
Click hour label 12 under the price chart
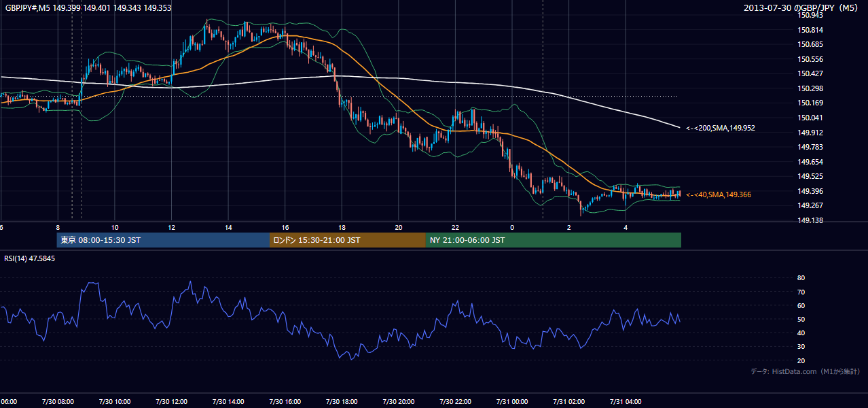pos(172,227)
